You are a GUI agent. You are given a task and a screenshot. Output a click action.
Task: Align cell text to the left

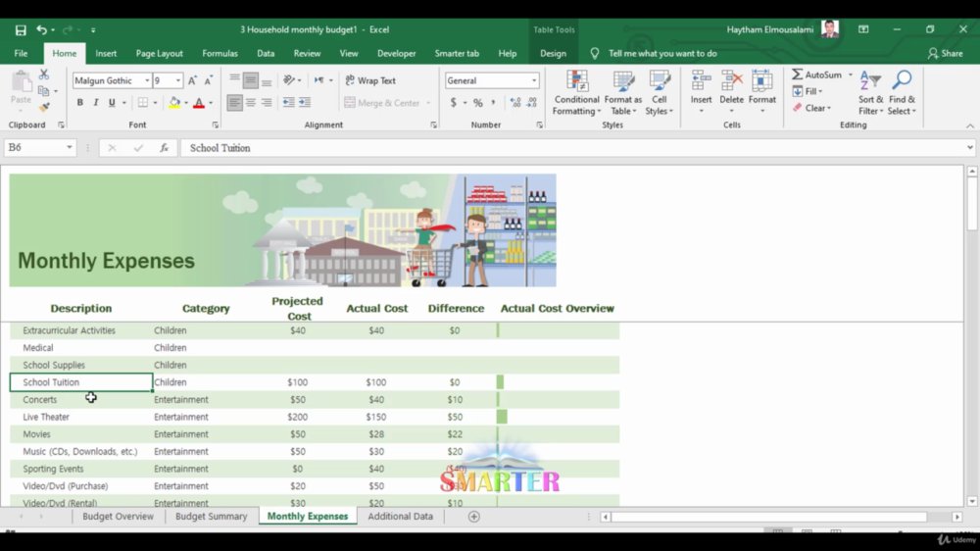click(234, 103)
